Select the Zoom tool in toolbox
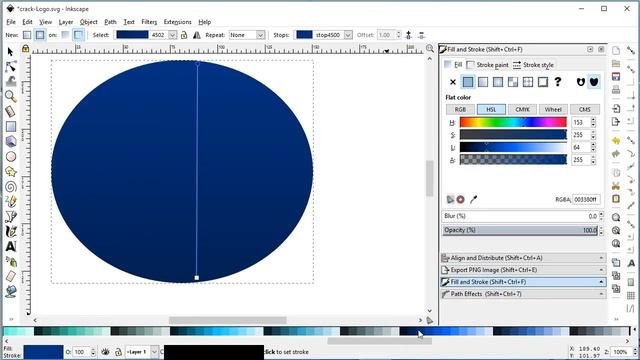 11,96
